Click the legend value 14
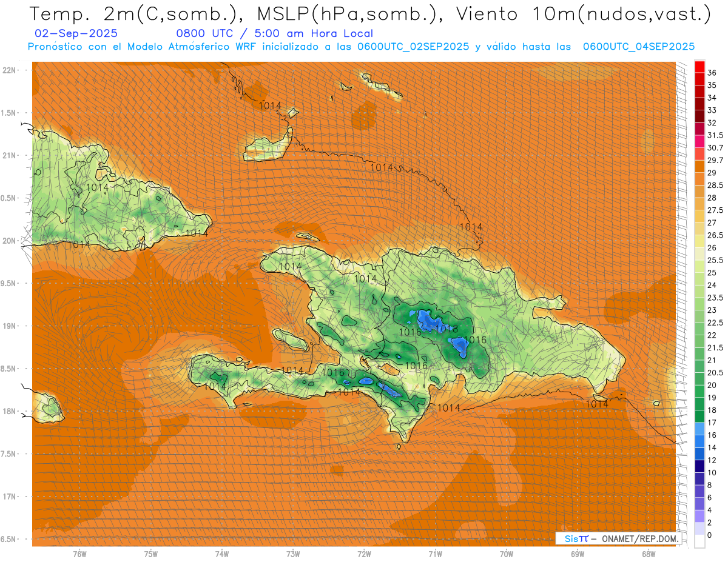 tap(712, 447)
